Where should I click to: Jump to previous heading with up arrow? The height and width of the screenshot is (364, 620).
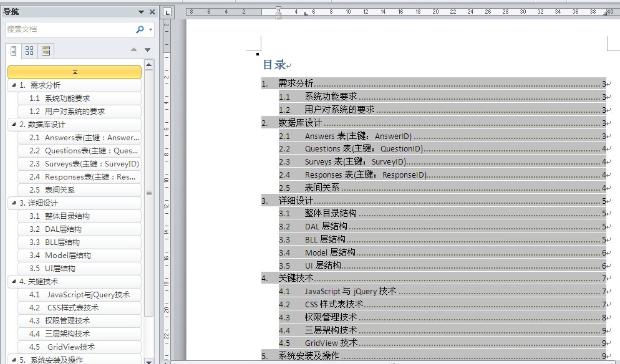pyautogui.click(x=133, y=50)
